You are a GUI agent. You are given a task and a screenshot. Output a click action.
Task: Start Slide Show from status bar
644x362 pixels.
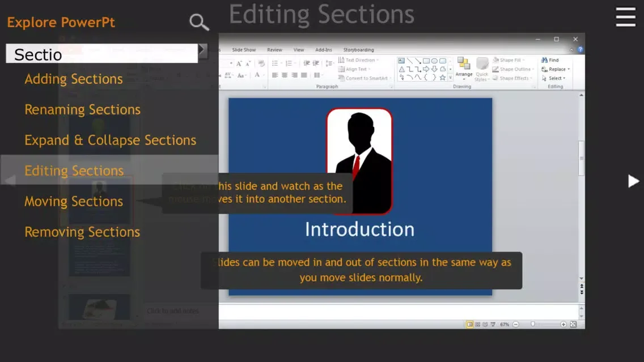(x=493, y=324)
